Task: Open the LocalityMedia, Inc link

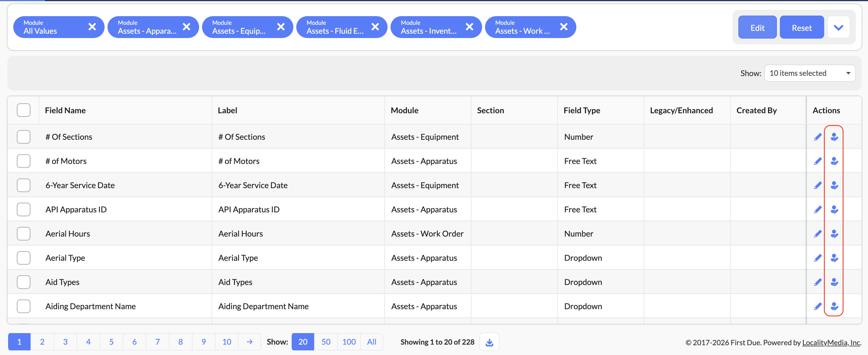Action: tap(831, 343)
